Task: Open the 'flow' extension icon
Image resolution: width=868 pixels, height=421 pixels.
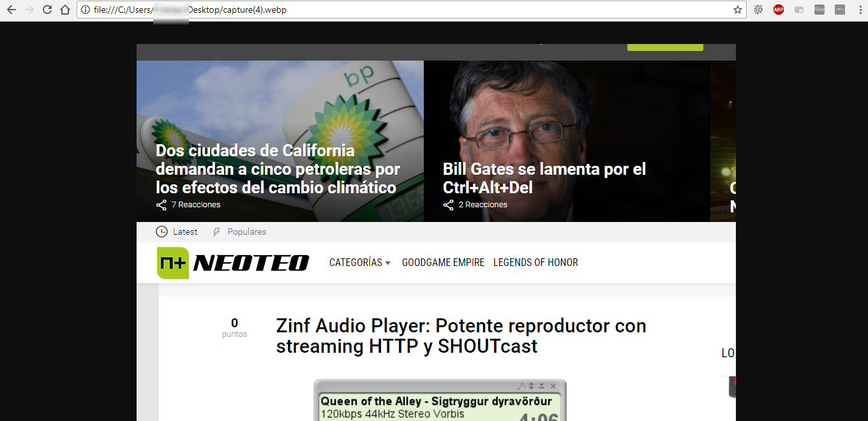Action: 819,10
